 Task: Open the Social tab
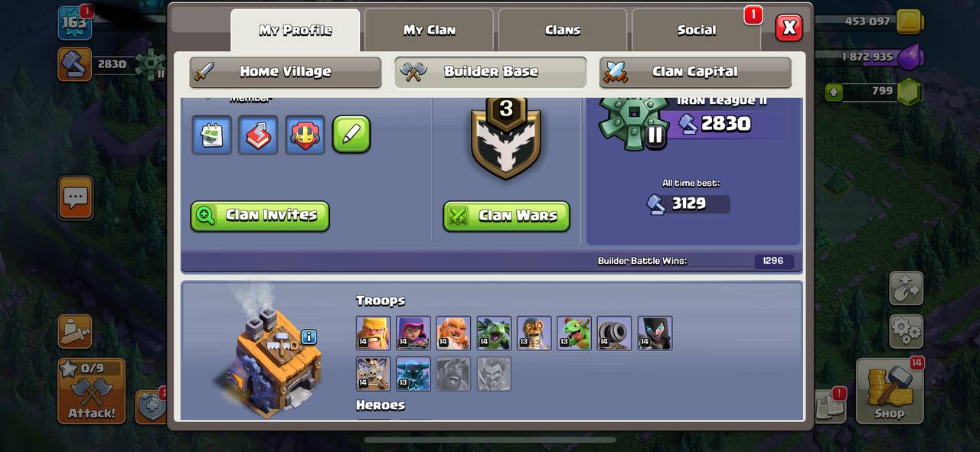[x=697, y=31]
